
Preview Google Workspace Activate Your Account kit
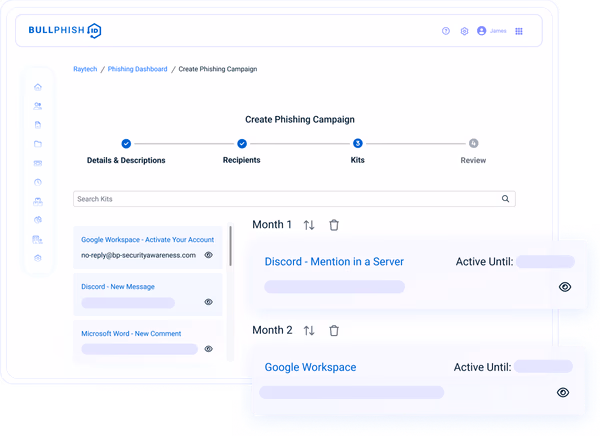point(209,255)
